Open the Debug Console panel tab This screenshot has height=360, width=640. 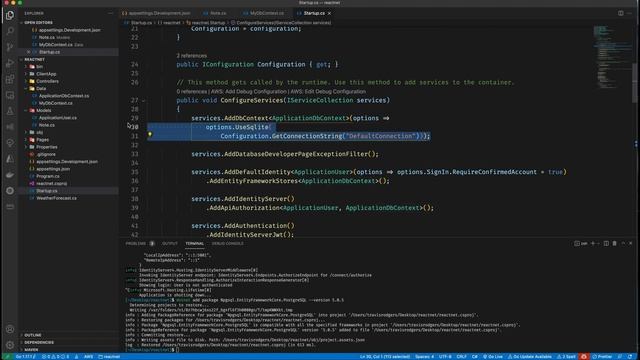tap(227, 244)
